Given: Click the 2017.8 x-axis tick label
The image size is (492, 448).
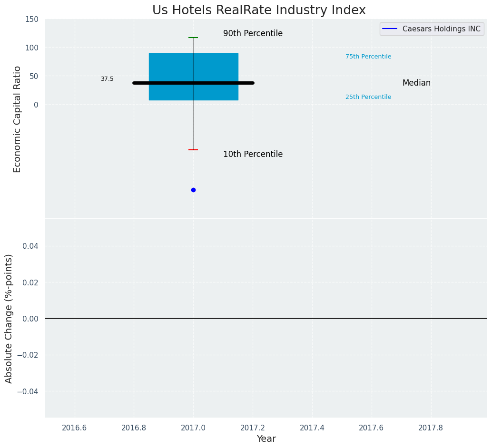Looking at the screenshot, I should tap(431, 428).
